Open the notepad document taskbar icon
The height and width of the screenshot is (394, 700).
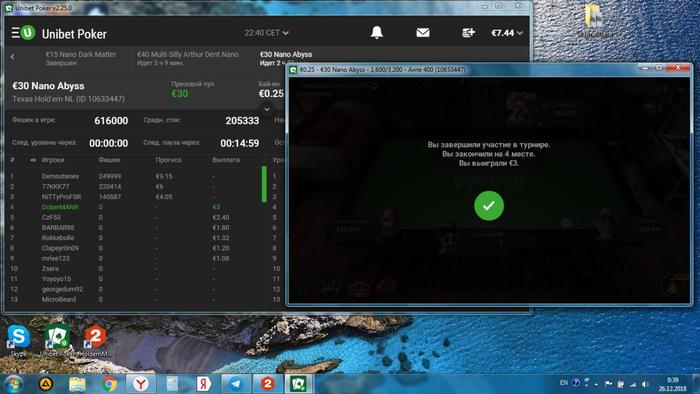click(x=172, y=384)
